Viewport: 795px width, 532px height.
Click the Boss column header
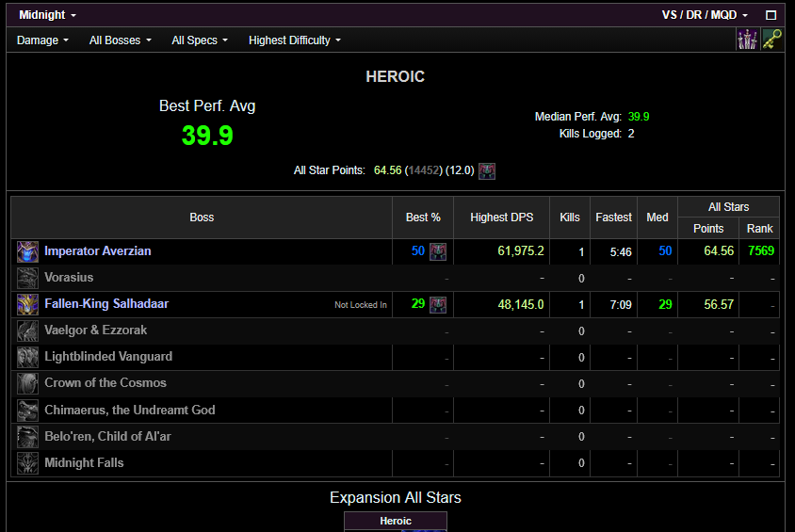coord(202,218)
